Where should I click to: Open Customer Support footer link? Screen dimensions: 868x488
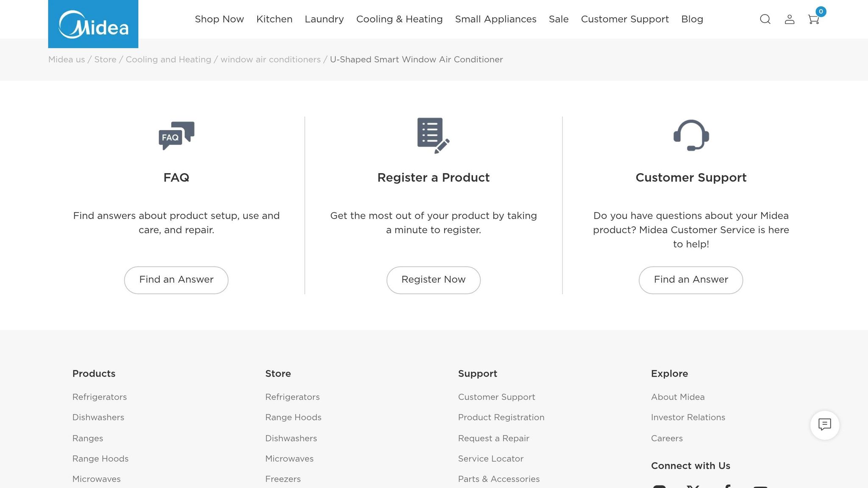coord(497,397)
